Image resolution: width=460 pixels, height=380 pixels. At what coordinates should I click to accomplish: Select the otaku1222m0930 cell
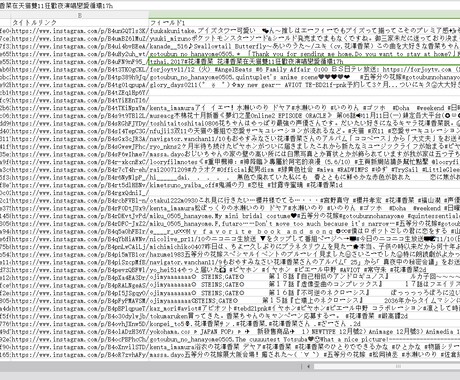304,200
